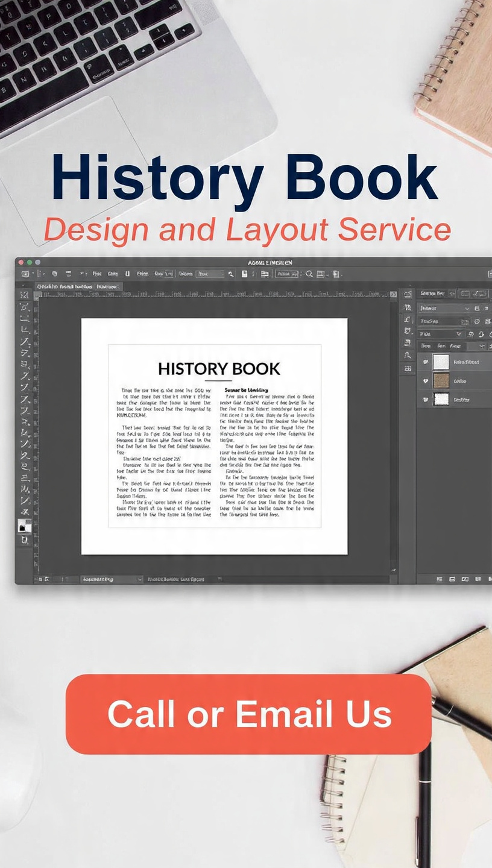492x868 pixels.
Task: Toggle the eye icon of the bottom layer
Action: click(425, 399)
